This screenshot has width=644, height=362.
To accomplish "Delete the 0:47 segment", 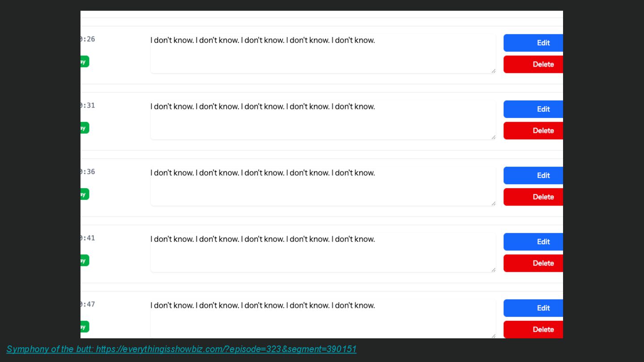I will point(533,329).
